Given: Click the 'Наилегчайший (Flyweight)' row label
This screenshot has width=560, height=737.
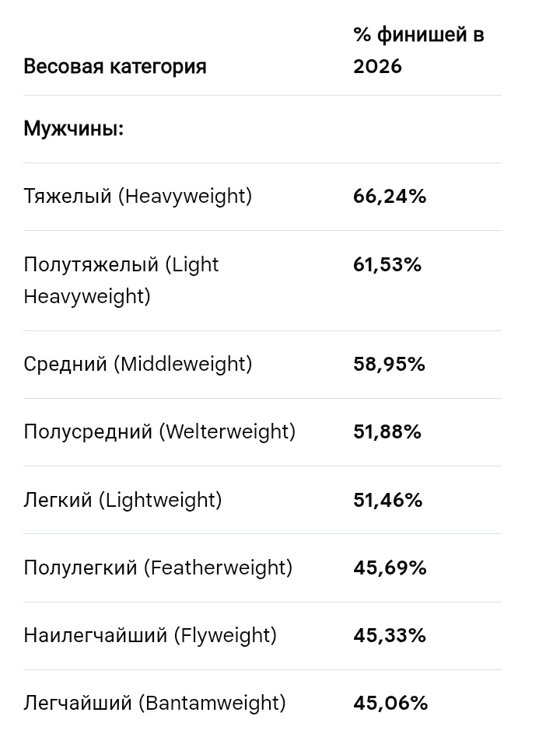Looking at the screenshot, I should coord(150,635).
